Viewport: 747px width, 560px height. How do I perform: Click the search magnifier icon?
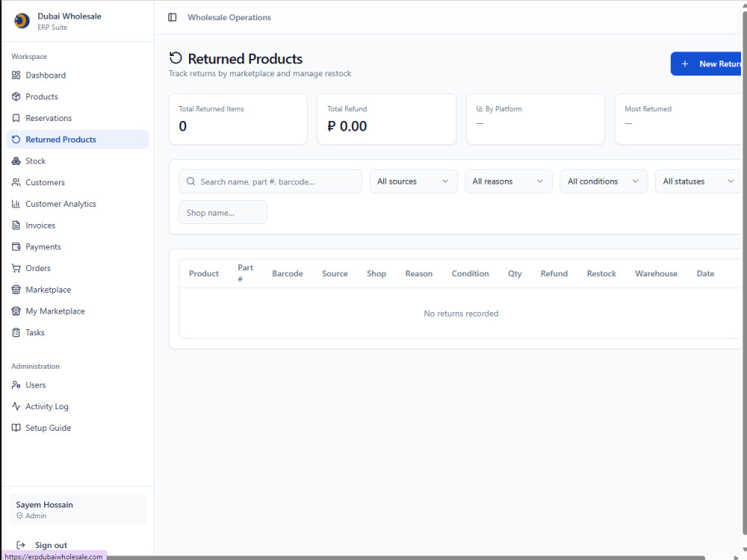point(191,181)
